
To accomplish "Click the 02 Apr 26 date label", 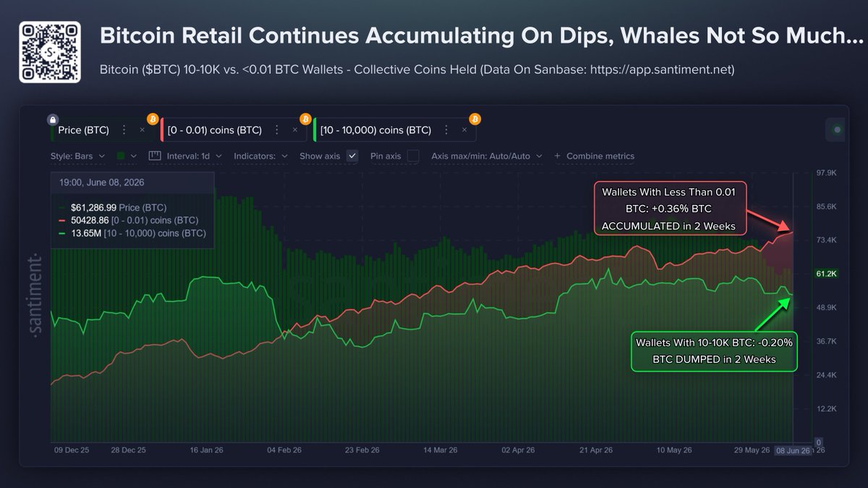I will point(518,450).
